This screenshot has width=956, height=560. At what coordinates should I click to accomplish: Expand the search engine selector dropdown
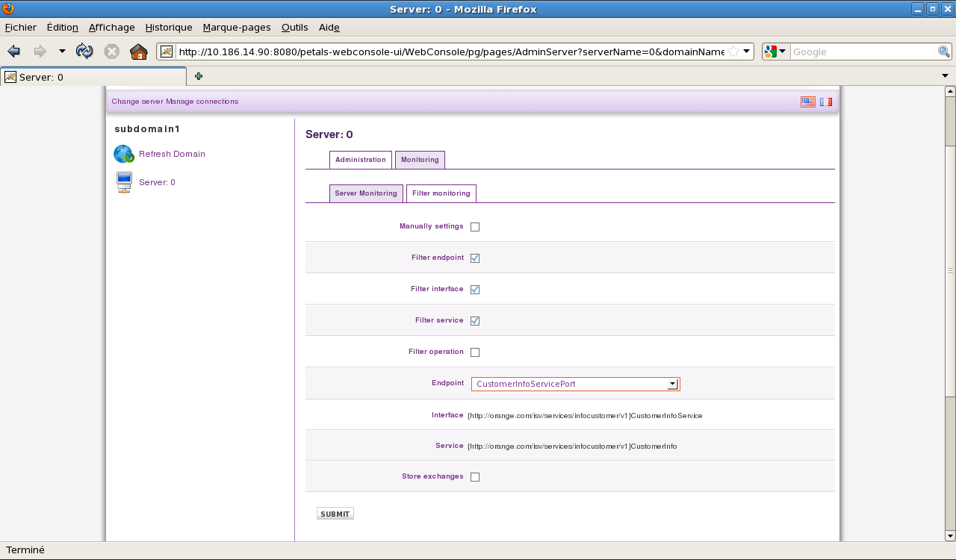coord(775,52)
